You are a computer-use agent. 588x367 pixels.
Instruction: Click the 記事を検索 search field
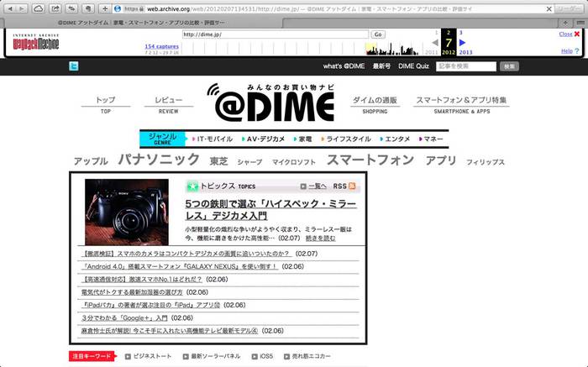(x=466, y=66)
